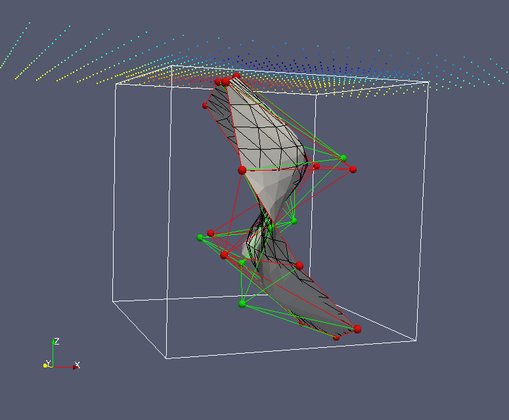Click the Z label on orientation axes
The image size is (509, 420).
point(56,341)
